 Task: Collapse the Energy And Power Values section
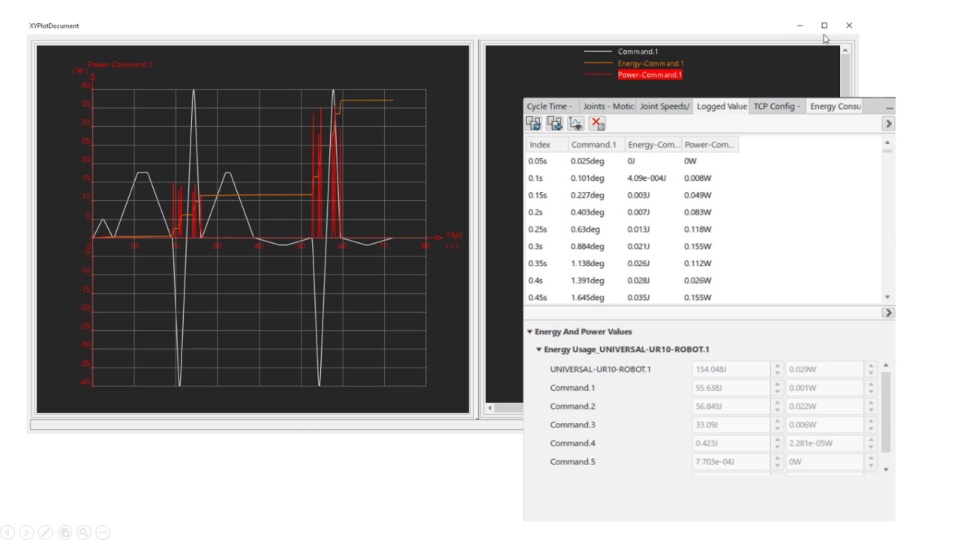[530, 332]
